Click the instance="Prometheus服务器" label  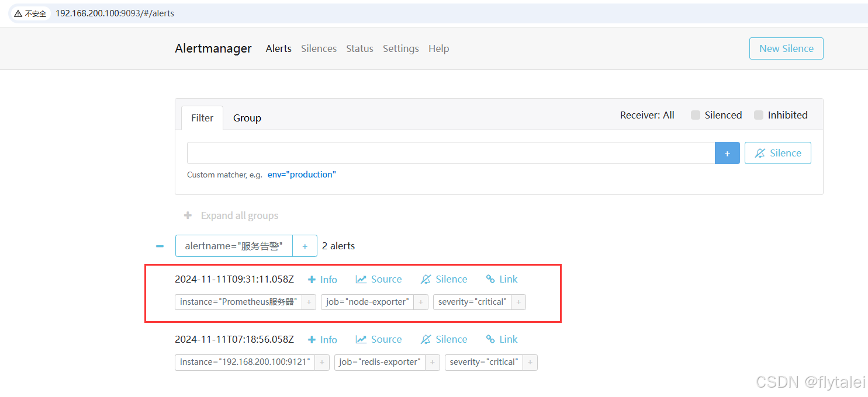tap(238, 302)
